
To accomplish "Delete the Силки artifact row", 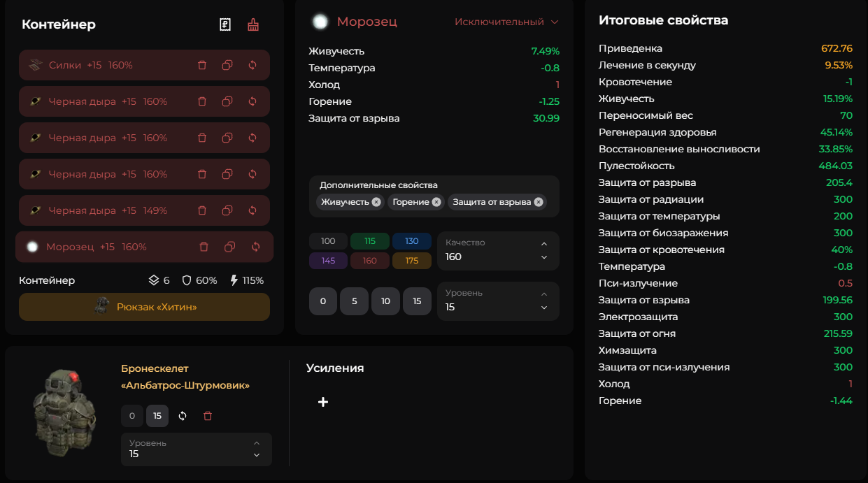I will click(x=202, y=65).
